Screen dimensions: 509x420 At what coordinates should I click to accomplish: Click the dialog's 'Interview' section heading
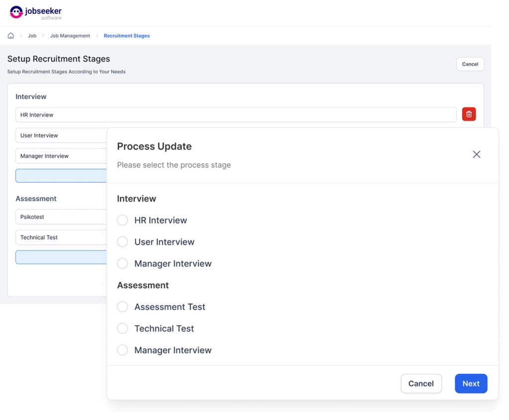pyautogui.click(x=136, y=199)
